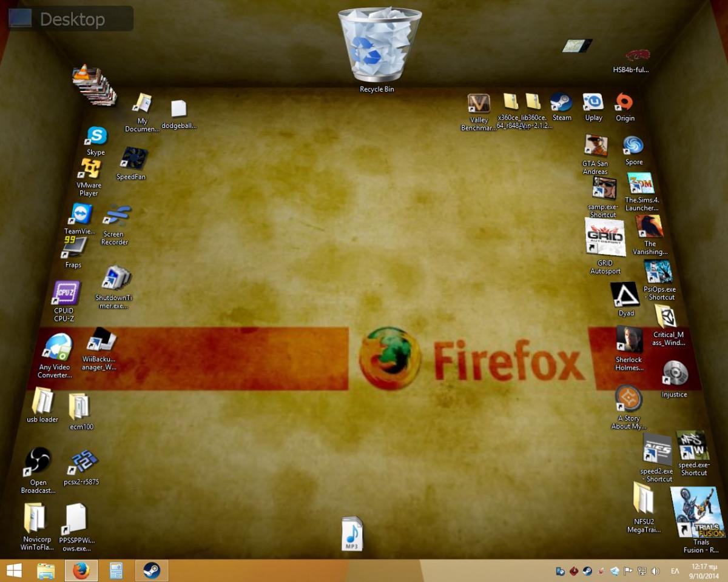Open the x360ce_lib folder
Screen dimensions: 728x582
[x=511, y=102]
